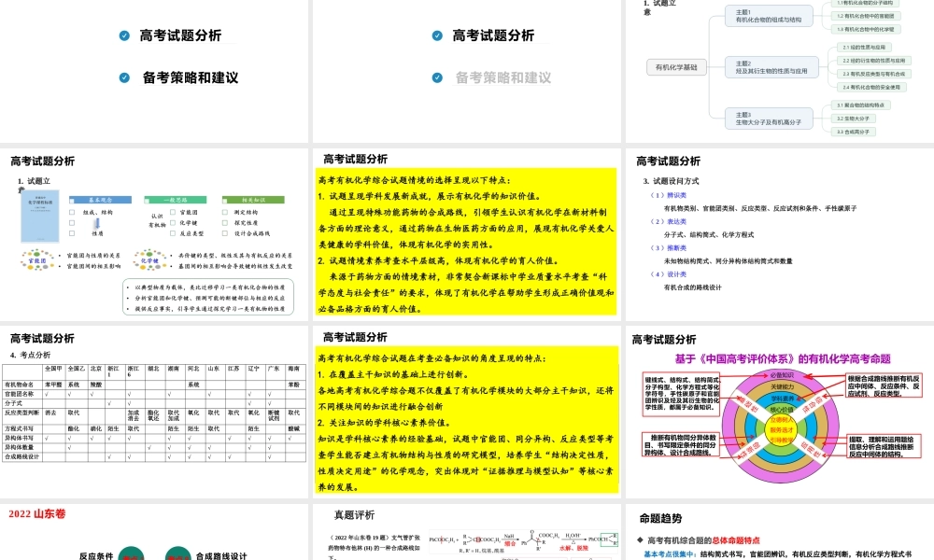Select the 有机物命名 row header
The height and width of the screenshot is (560, 934).
pyautogui.click(x=23, y=385)
